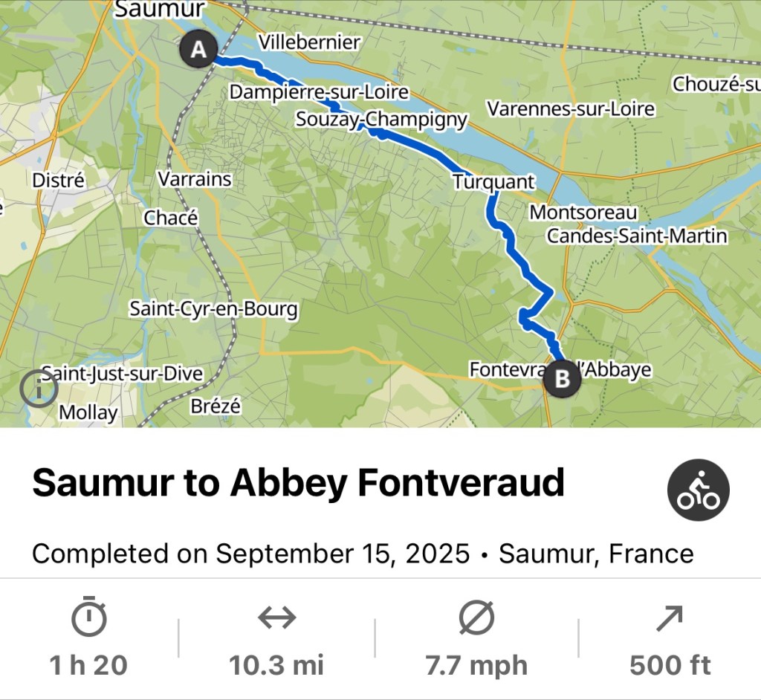This screenshot has width=761, height=700.
Task: Tap the Candes-Saint-Martin map label
Action: pos(637,236)
